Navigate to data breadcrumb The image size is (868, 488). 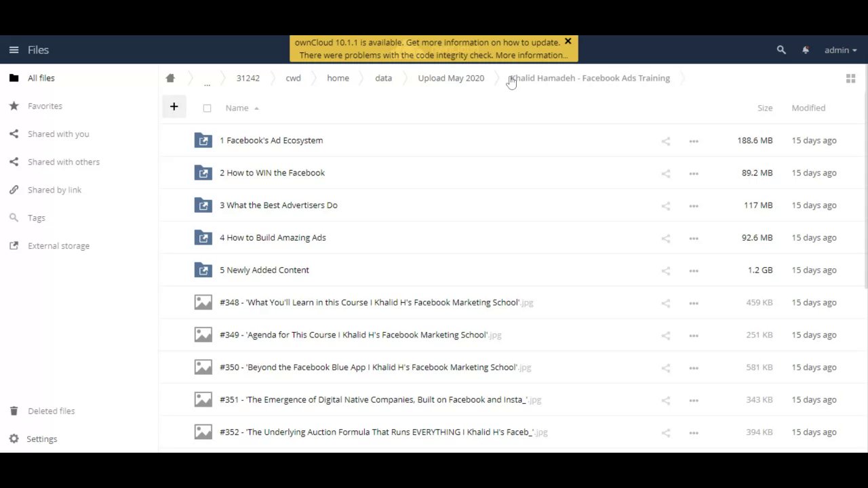[383, 78]
